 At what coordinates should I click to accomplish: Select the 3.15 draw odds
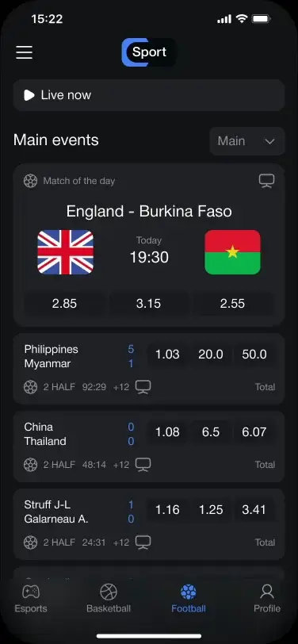148,304
